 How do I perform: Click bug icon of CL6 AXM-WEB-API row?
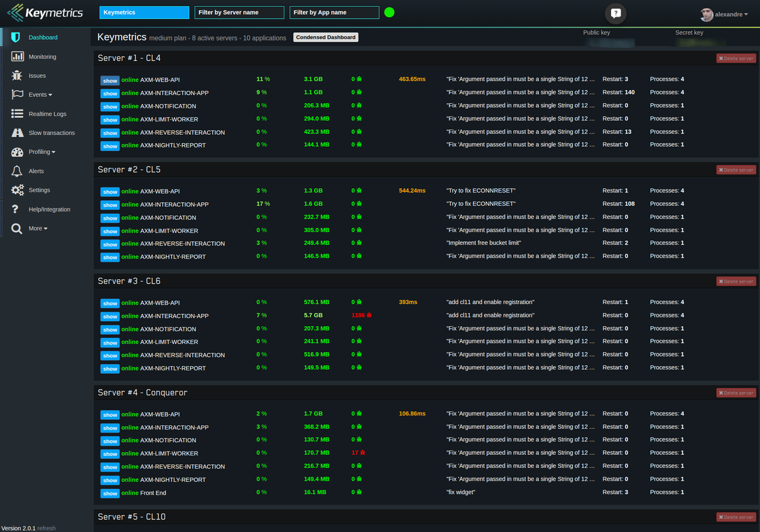click(x=358, y=302)
